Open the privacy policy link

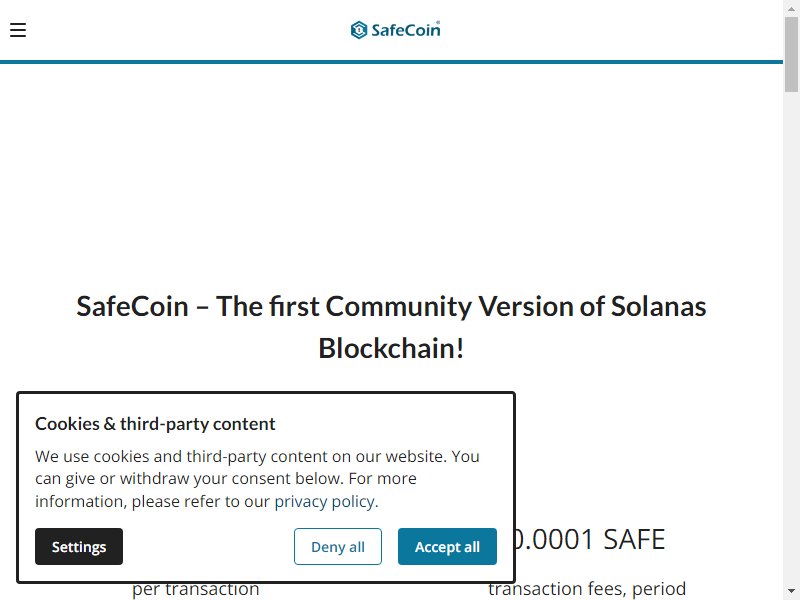pyautogui.click(x=324, y=502)
